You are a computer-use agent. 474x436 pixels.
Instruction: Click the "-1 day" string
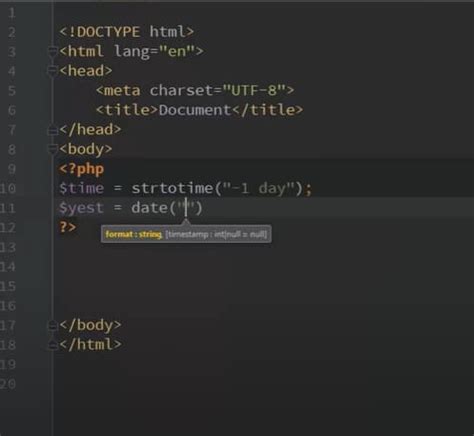click(259, 189)
